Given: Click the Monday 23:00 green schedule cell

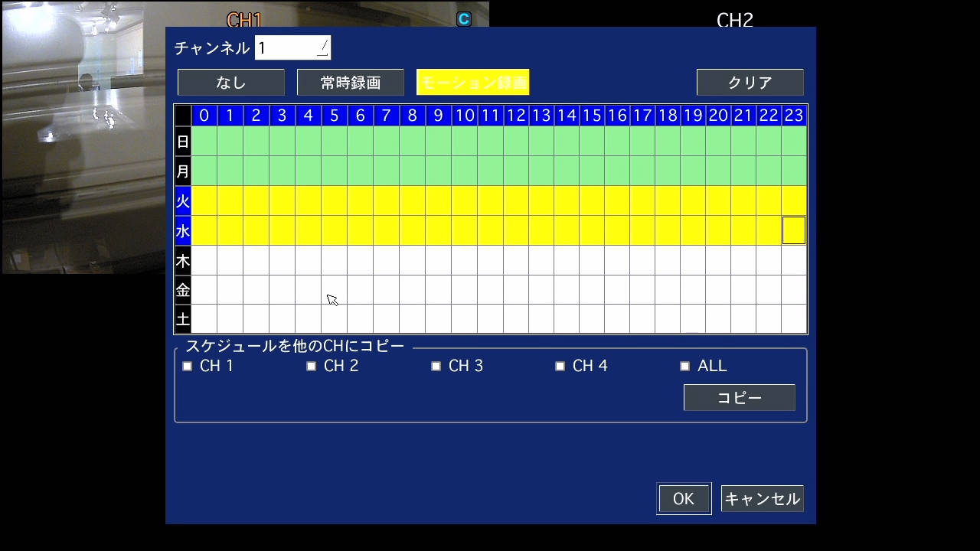Looking at the screenshot, I should [794, 171].
